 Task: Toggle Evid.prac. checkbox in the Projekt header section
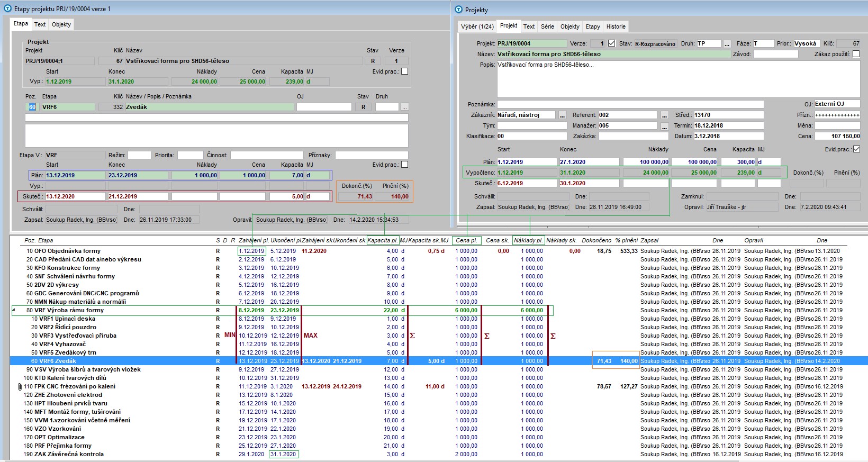(x=405, y=71)
